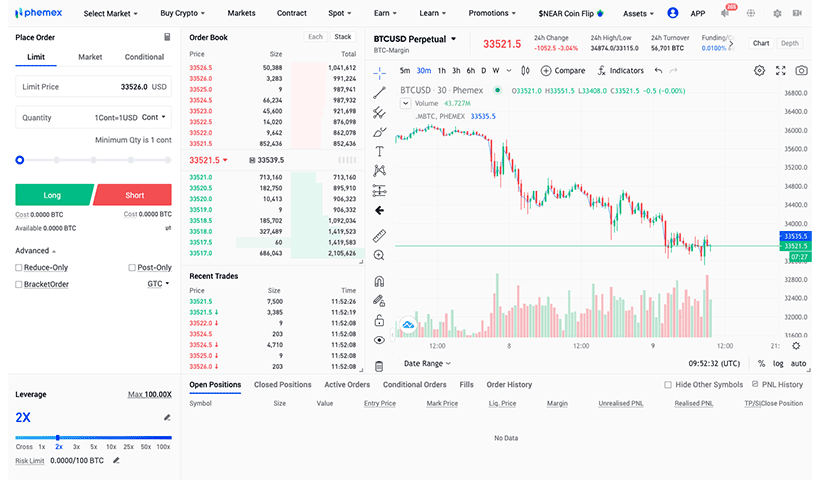Open chart axis settings gear at bottom right
820x480 pixels.
[796, 346]
